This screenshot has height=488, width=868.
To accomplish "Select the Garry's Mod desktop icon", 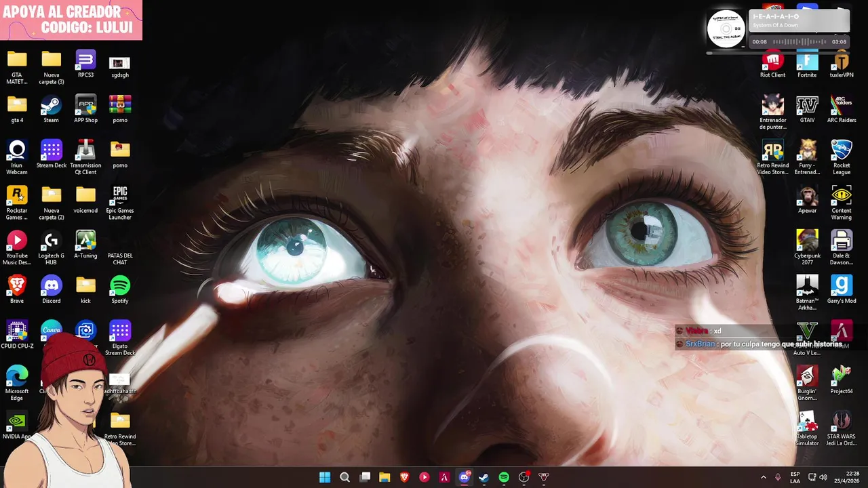I will [x=842, y=290].
